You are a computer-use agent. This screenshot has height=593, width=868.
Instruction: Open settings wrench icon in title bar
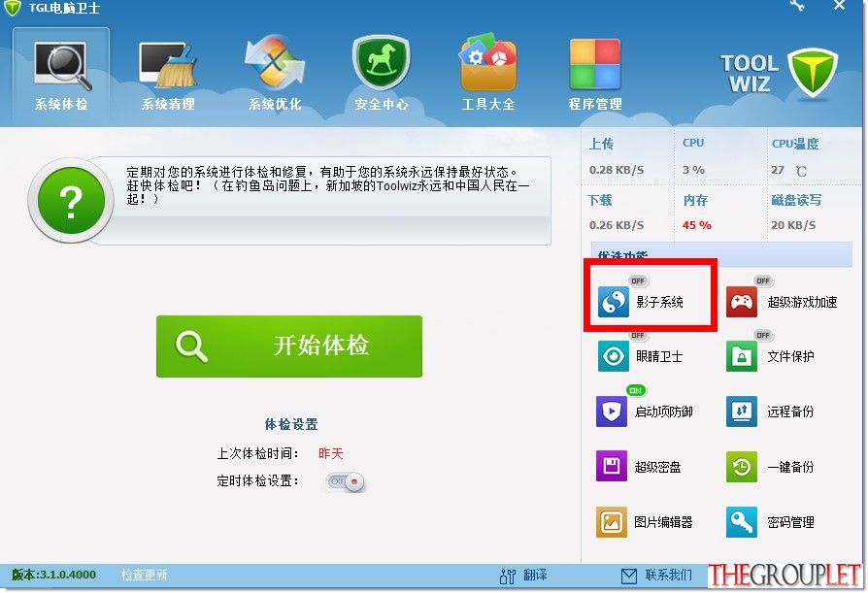pyautogui.click(x=798, y=6)
